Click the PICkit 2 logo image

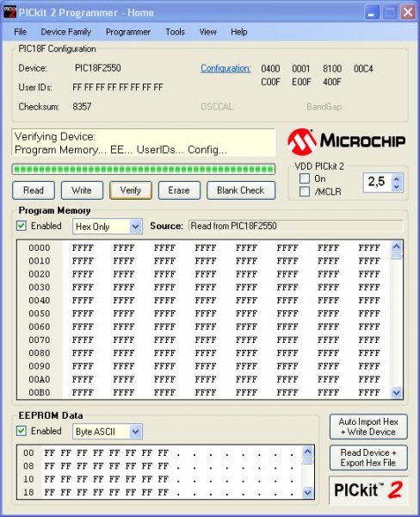pyautogui.click(x=368, y=489)
